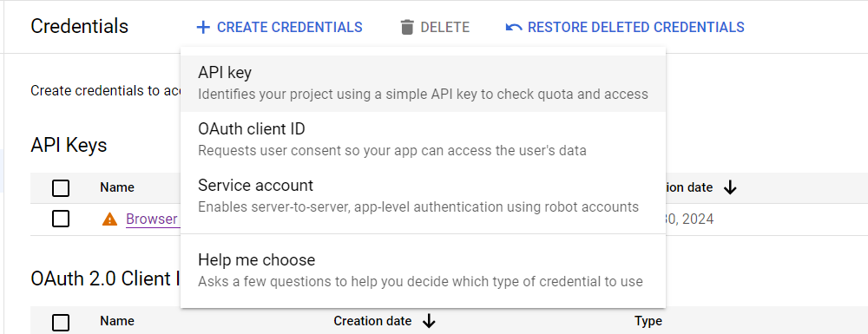Click the DELETE button label

pos(444,27)
